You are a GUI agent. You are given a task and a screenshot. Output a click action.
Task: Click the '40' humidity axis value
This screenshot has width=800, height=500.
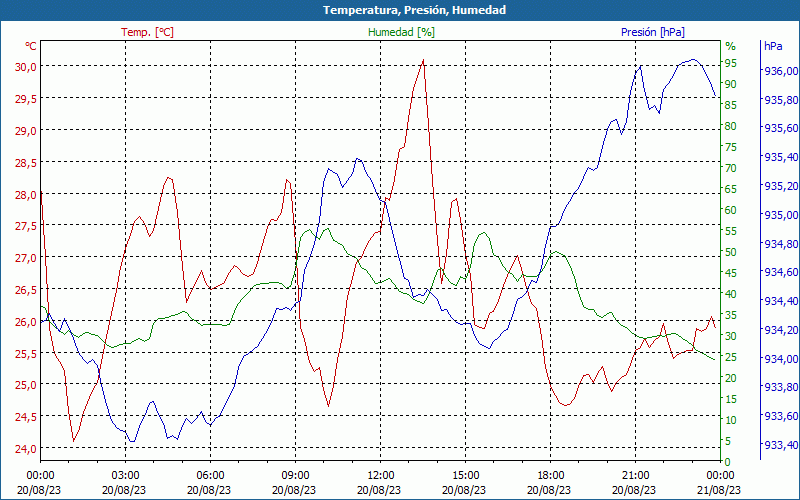731,294
